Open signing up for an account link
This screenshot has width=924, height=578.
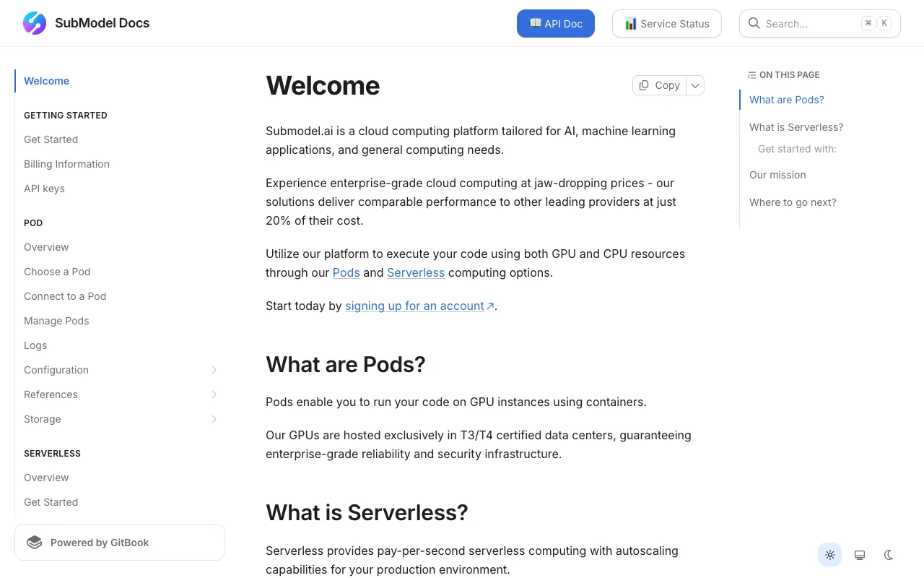pos(419,306)
